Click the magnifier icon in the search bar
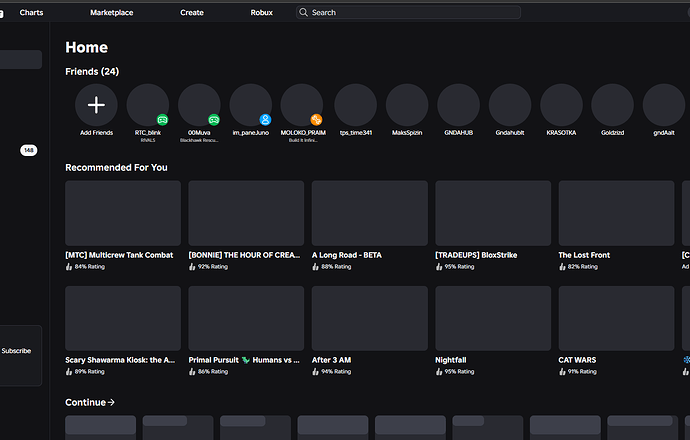 click(x=303, y=12)
